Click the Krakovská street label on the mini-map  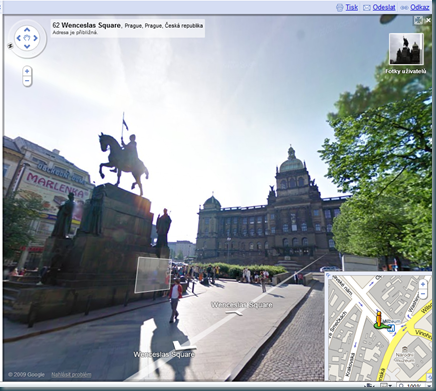(x=350, y=364)
